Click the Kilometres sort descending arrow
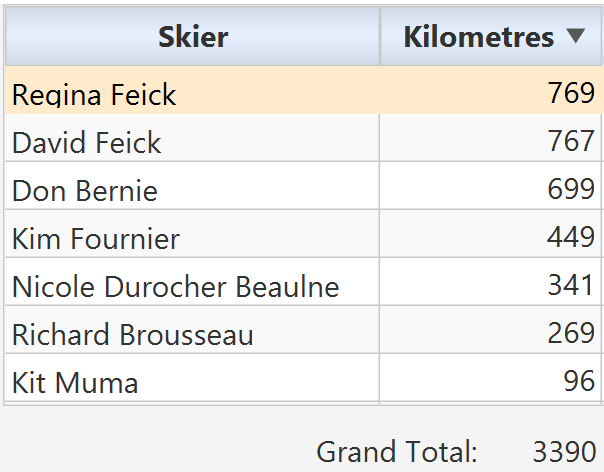The height and width of the screenshot is (472, 604). 575,37
